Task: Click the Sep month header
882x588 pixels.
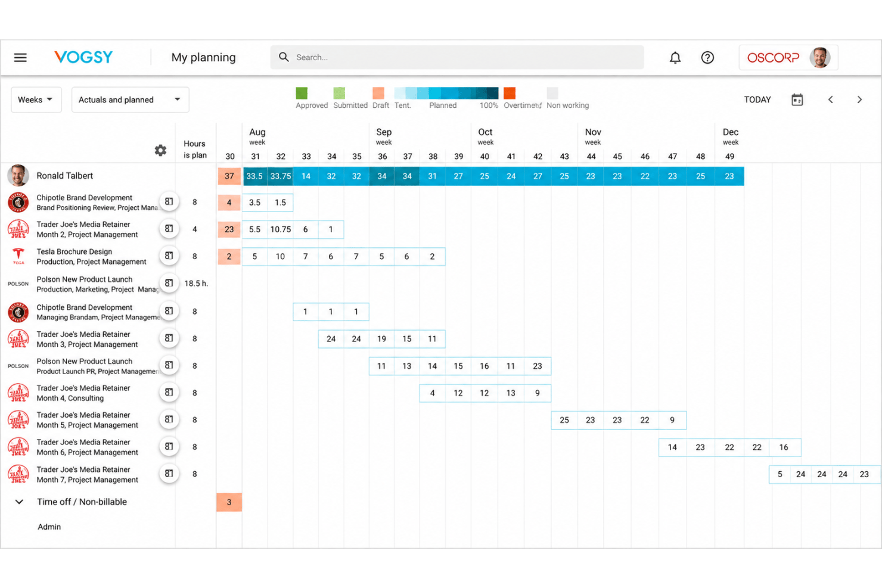Action: (384, 132)
